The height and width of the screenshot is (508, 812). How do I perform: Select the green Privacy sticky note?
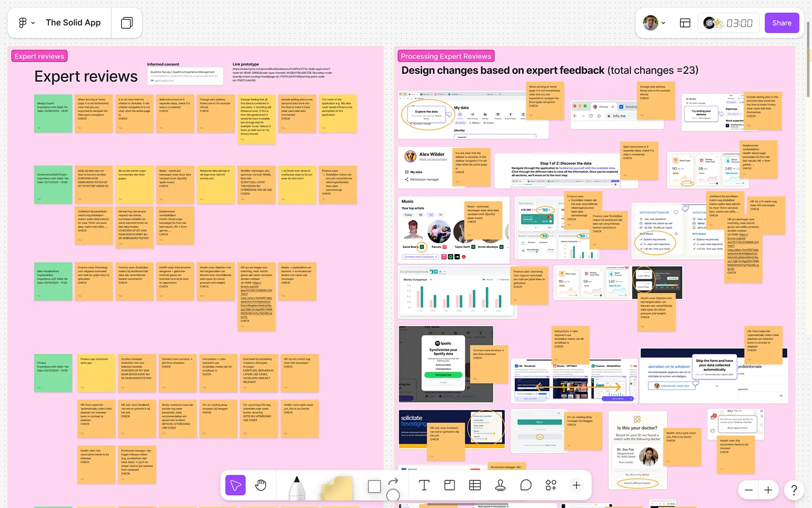53,373
